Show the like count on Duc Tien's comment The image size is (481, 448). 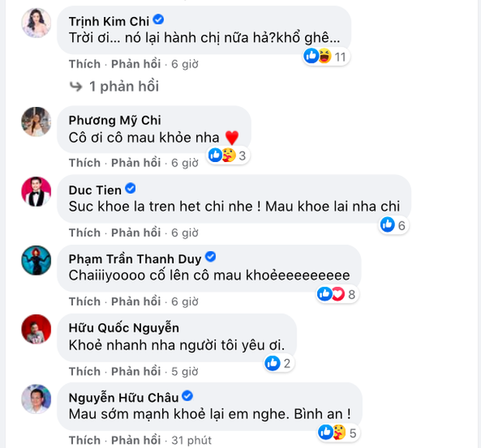tap(393, 225)
